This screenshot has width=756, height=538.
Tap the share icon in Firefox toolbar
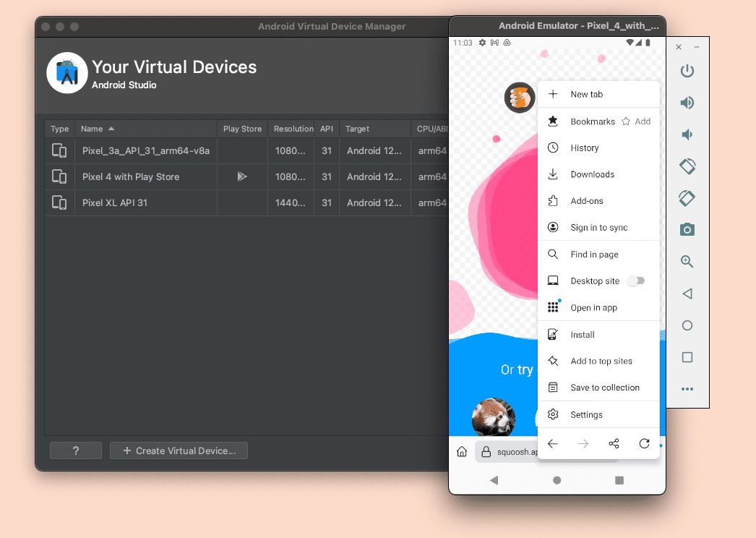point(614,443)
